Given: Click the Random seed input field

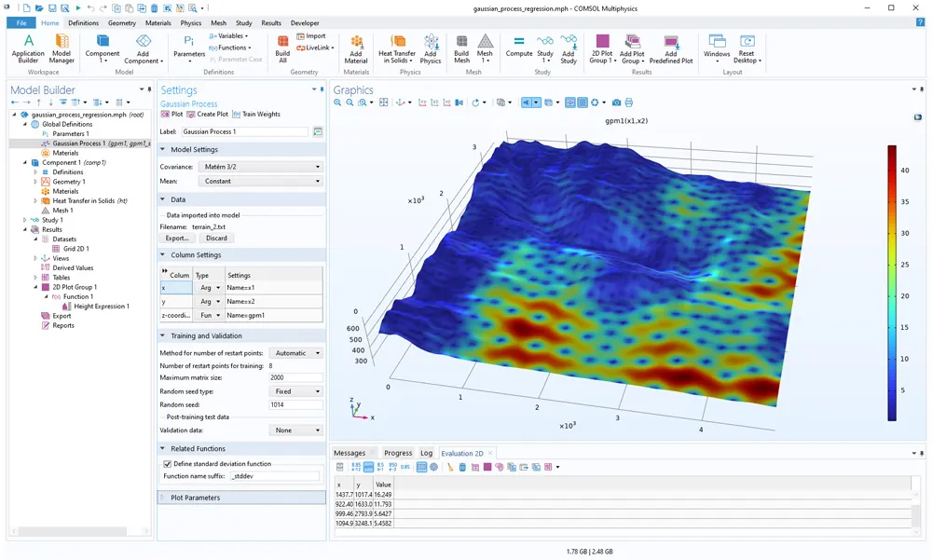Looking at the screenshot, I should point(295,404).
